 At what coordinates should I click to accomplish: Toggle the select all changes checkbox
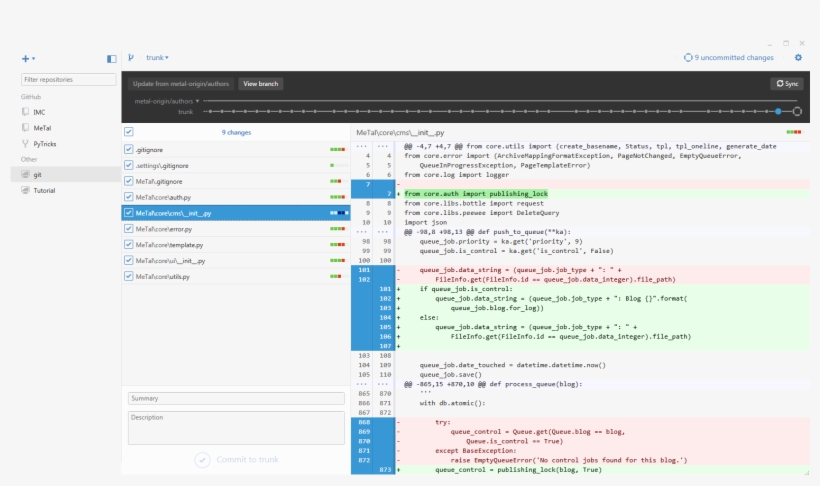pos(129,132)
